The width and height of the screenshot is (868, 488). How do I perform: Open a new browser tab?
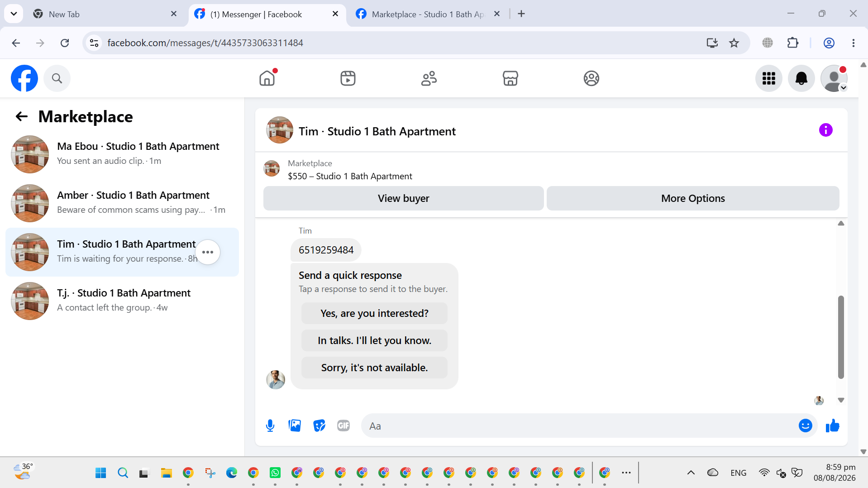(x=521, y=14)
